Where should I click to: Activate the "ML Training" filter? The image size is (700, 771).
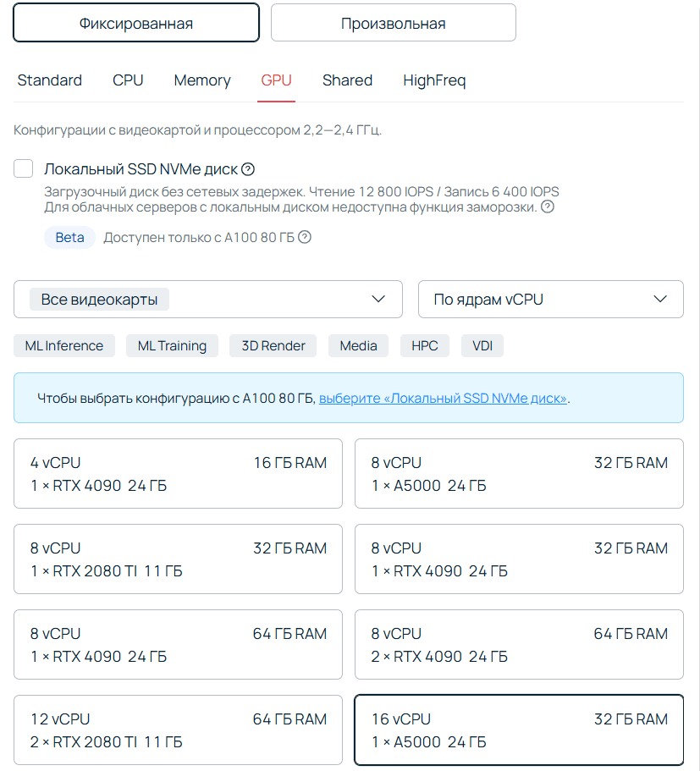172,345
